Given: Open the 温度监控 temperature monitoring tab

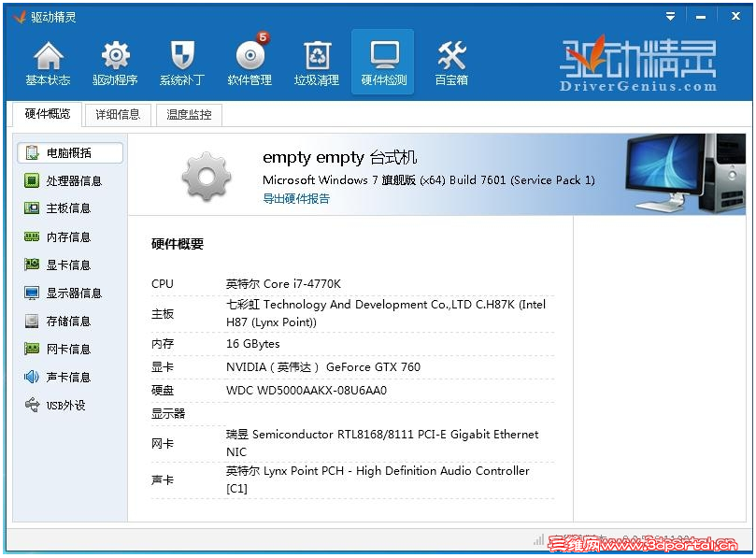Looking at the screenshot, I should (188, 114).
